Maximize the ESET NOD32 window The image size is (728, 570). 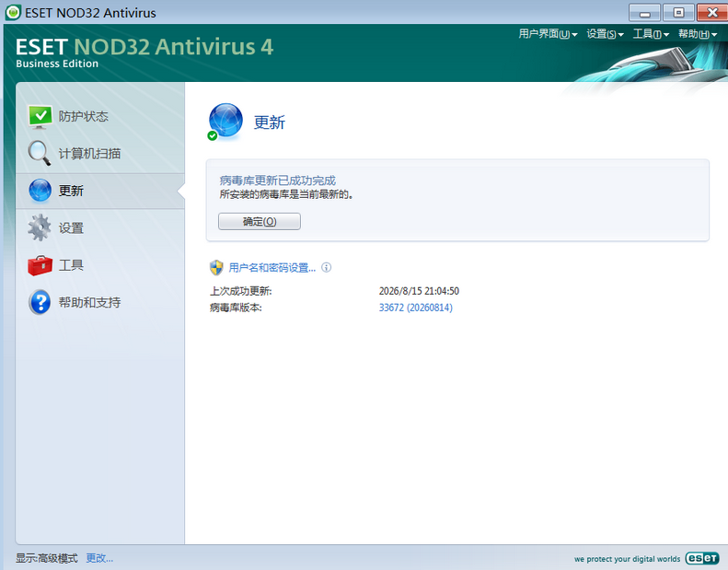pos(678,13)
